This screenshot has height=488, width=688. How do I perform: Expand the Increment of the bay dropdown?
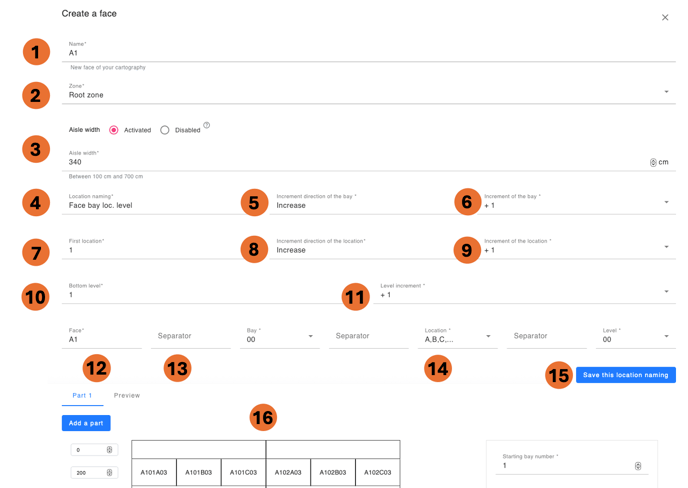[x=666, y=202]
